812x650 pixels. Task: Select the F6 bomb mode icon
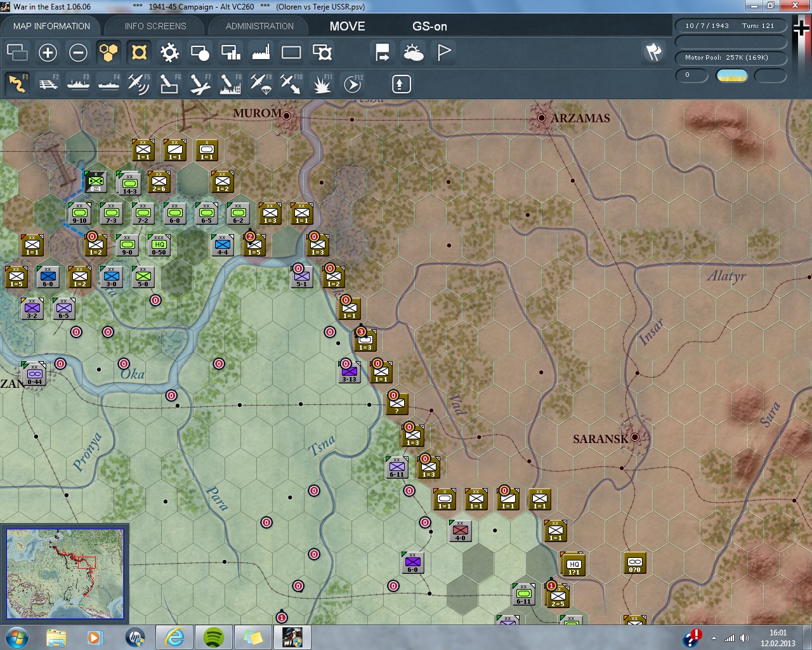pyautogui.click(x=169, y=84)
